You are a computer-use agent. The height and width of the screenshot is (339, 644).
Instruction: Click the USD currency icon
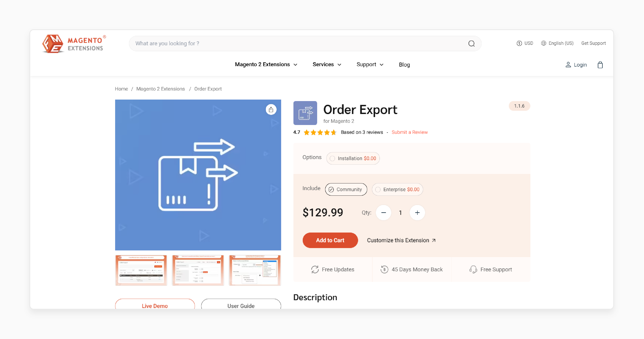pyautogui.click(x=519, y=43)
